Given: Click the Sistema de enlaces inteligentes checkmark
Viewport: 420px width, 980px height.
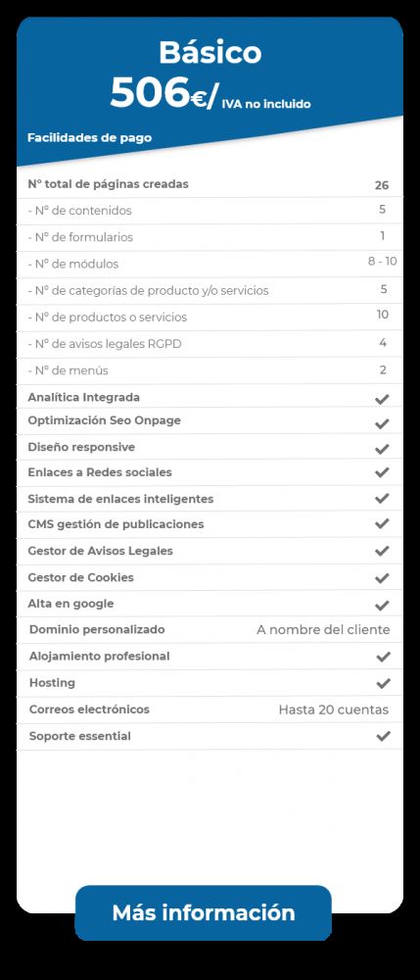Looking at the screenshot, I should [382, 498].
